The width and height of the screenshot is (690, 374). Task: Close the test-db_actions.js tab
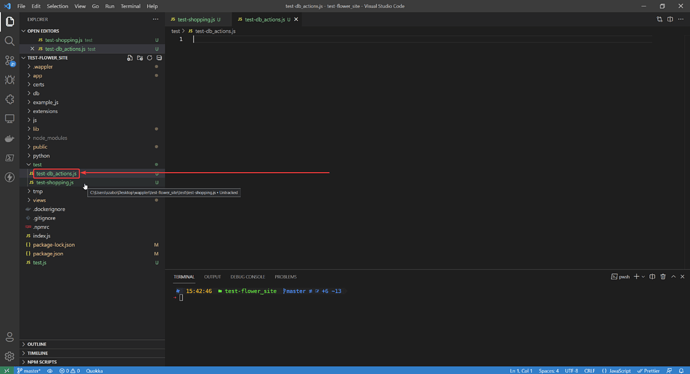click(296, 19)
